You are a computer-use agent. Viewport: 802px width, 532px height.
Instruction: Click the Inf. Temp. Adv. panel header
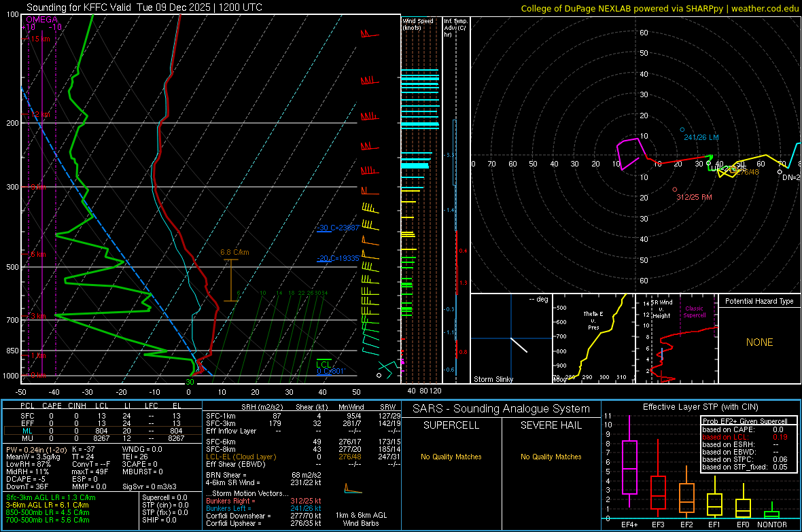coord(455,28)
